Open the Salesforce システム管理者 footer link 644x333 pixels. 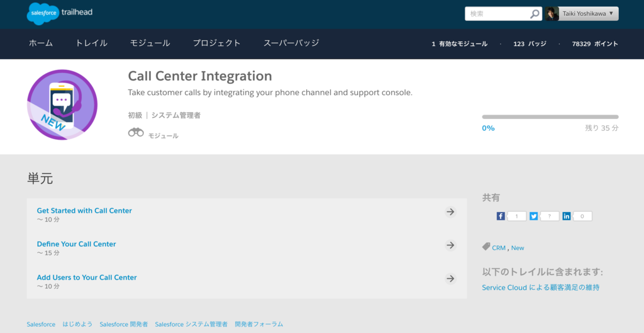pos(191,324)
